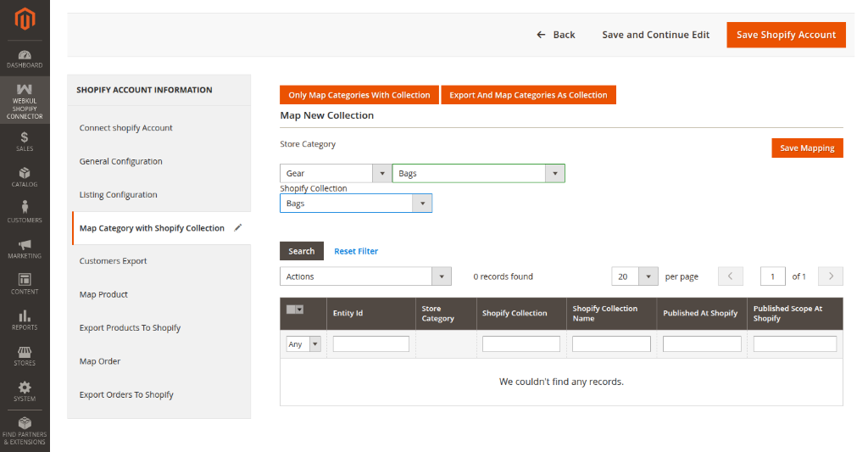Click the pencil icon beside Map Category tab
The image size is (868, 452).
(238, 227)
